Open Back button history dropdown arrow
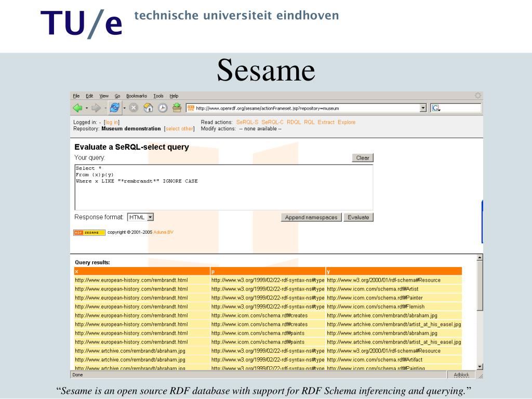 (87, 108)
